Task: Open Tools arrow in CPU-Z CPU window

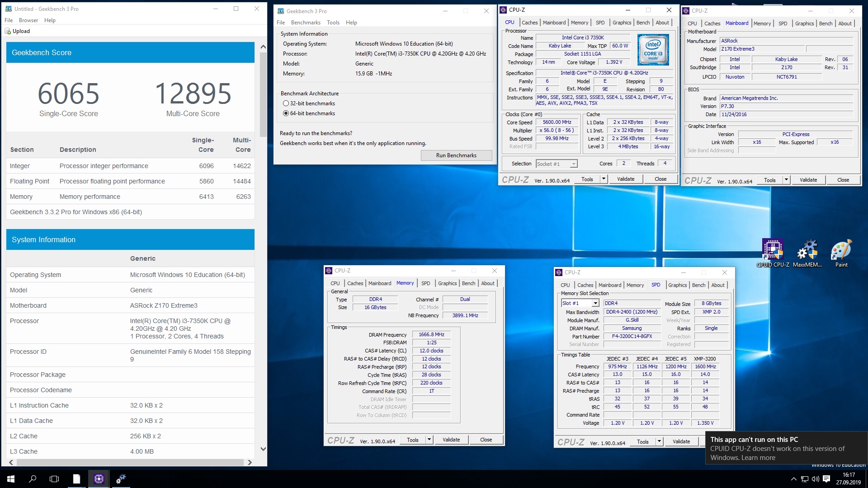Action: tap(603, 179)
